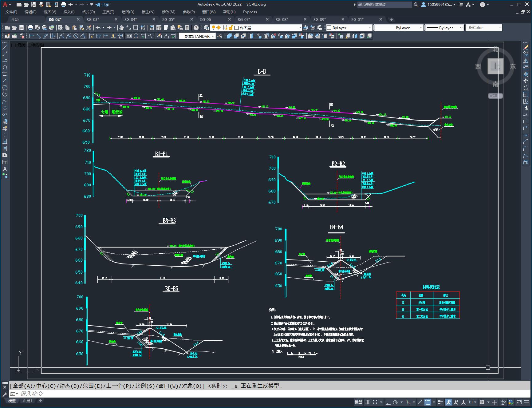
Task: Click the Erase tool in the modify toolbar
Action: tap(526, 47)
